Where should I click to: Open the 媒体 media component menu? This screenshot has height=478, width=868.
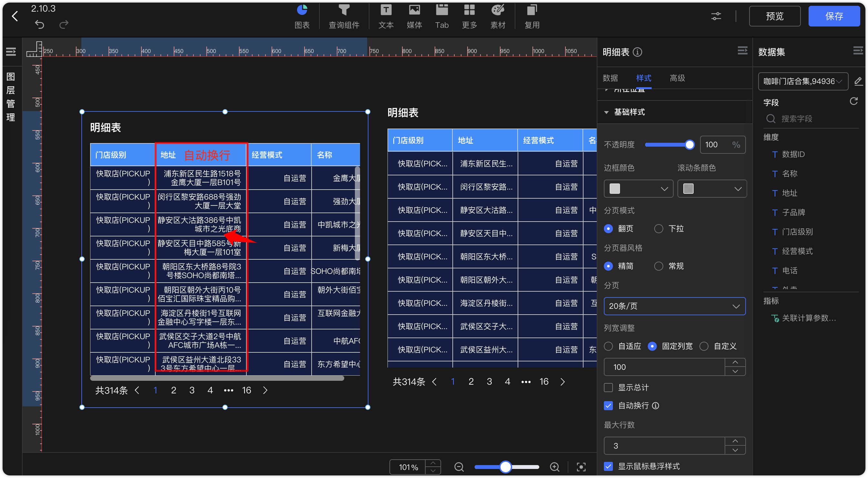(414, 16)
